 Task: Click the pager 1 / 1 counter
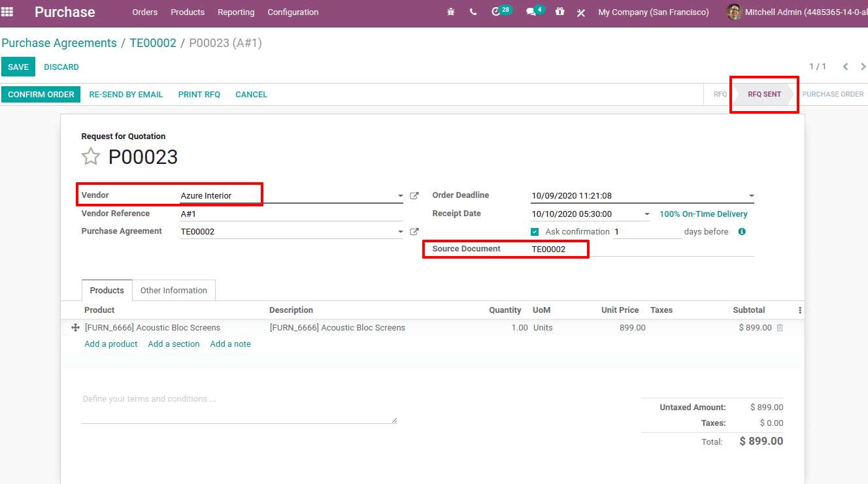818,67
